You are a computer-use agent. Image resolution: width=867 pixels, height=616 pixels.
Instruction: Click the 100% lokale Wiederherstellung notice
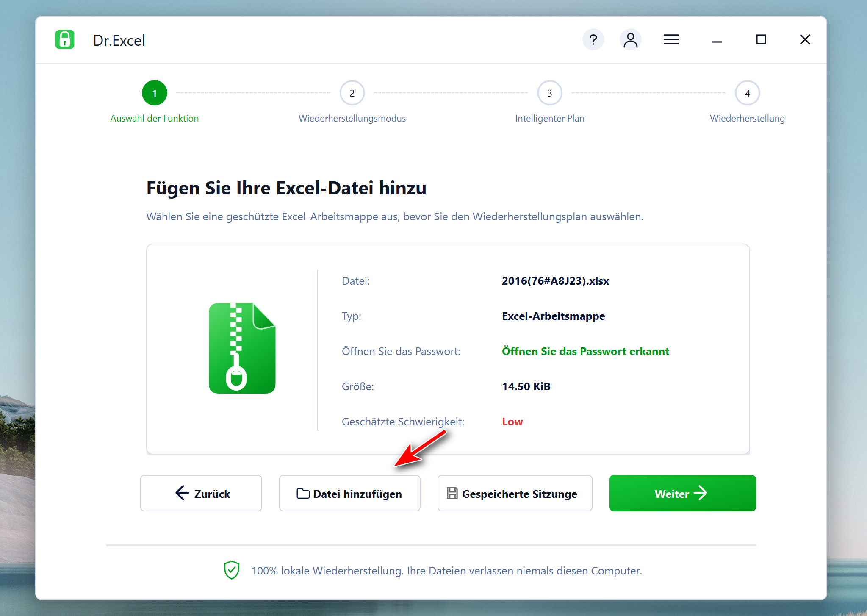(x=447, y=571)
